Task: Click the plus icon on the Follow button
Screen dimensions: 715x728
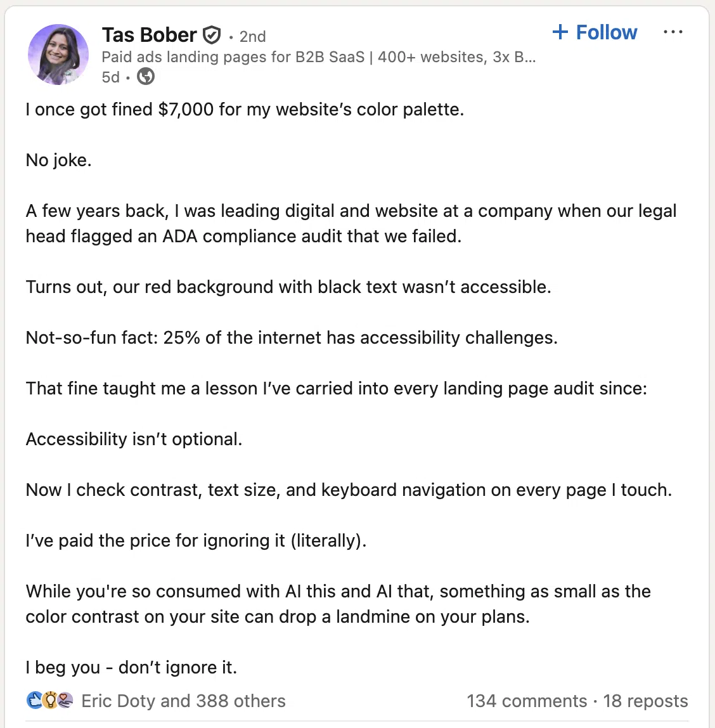Action: coord(561,32)
